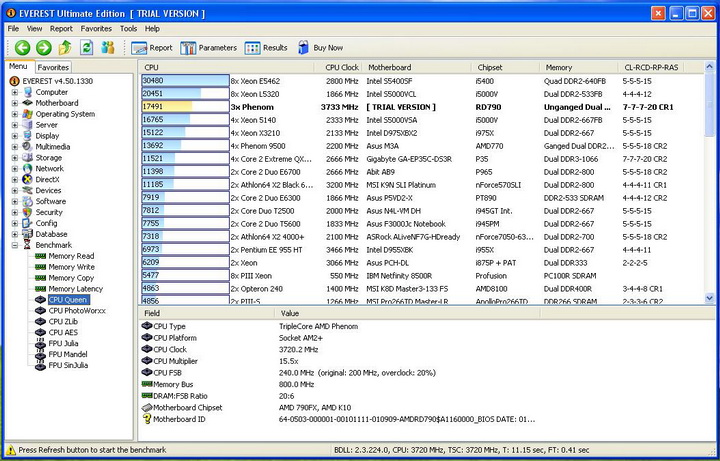
Task: Select the 30480 Xeon E5462 score bar
Action: click(186, 81)
